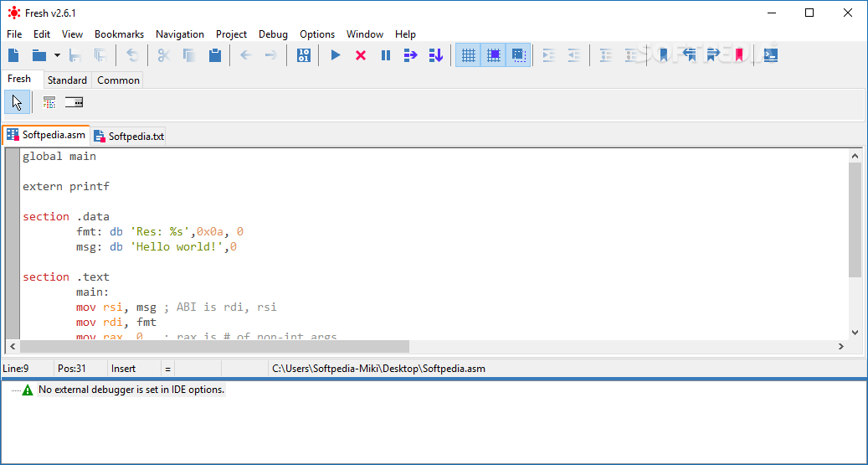Click horizontal scrollbar right arrow

tap(841, 346)
